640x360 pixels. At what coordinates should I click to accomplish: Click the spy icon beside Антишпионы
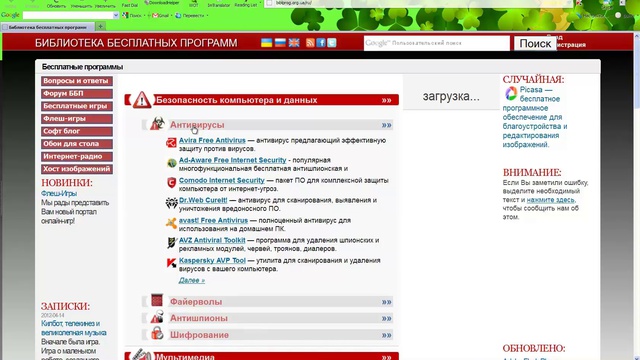point(157,317)
